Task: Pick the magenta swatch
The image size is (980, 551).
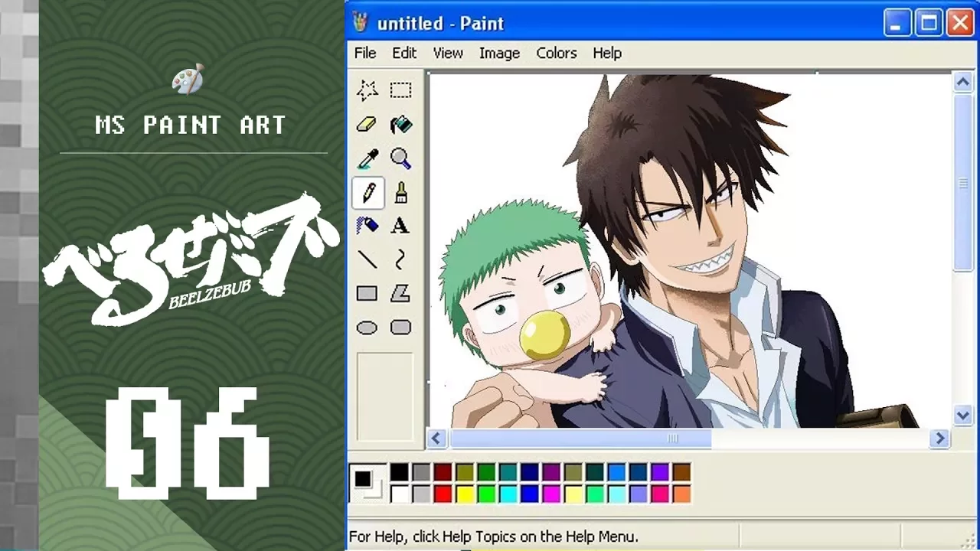Action: (x=551, y=494)
